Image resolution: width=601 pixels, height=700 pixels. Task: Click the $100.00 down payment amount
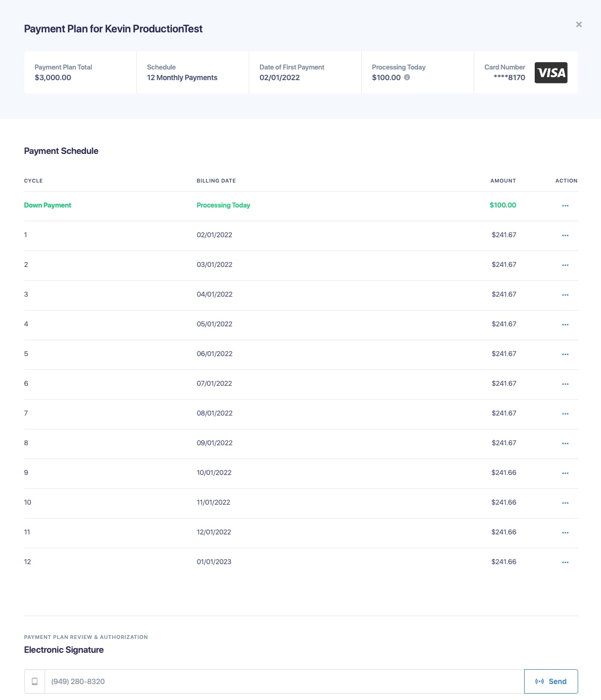click(502, 205)
